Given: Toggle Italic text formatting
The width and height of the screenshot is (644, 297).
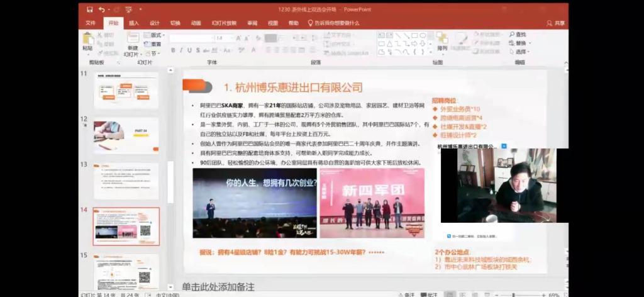Looking at the screenshot, I should click(x=182, y=50).
